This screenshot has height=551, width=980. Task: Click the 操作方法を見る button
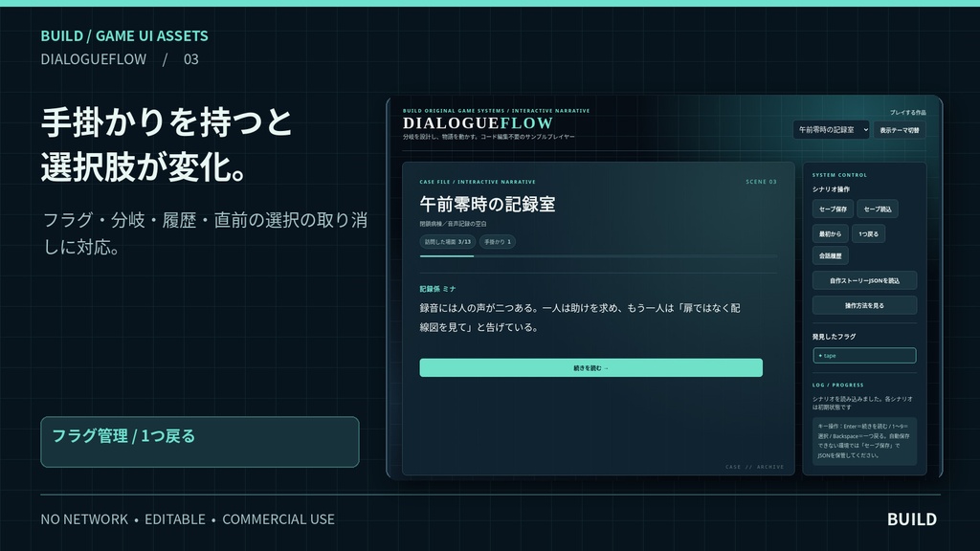[864, 306]
